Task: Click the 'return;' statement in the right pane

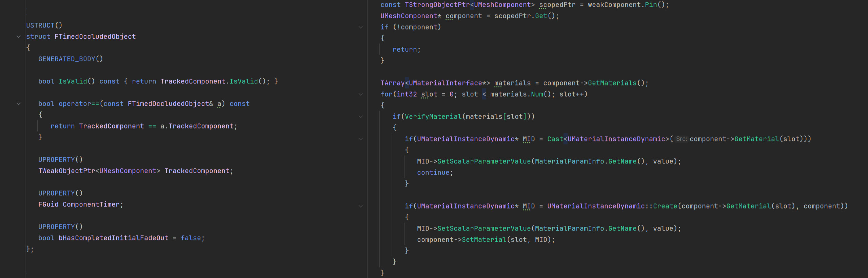Action: (407, 49)
